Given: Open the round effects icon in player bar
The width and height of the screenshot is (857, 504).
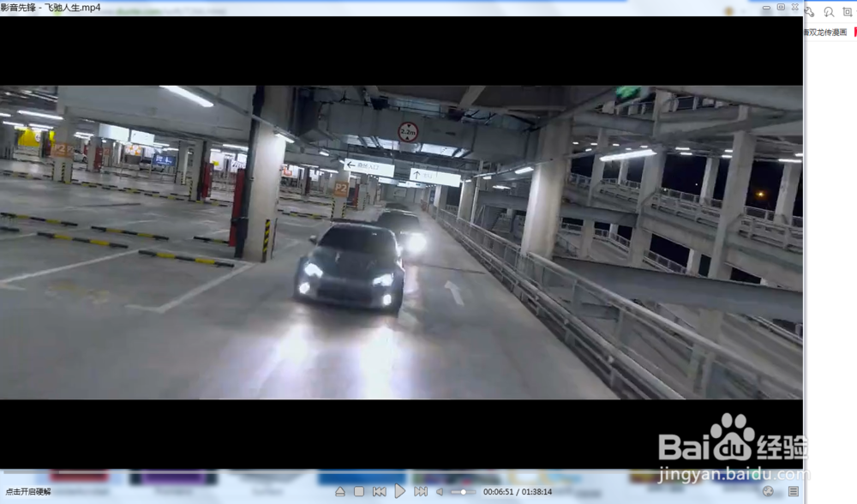Looking at the screenshot, I should point(768,491).
